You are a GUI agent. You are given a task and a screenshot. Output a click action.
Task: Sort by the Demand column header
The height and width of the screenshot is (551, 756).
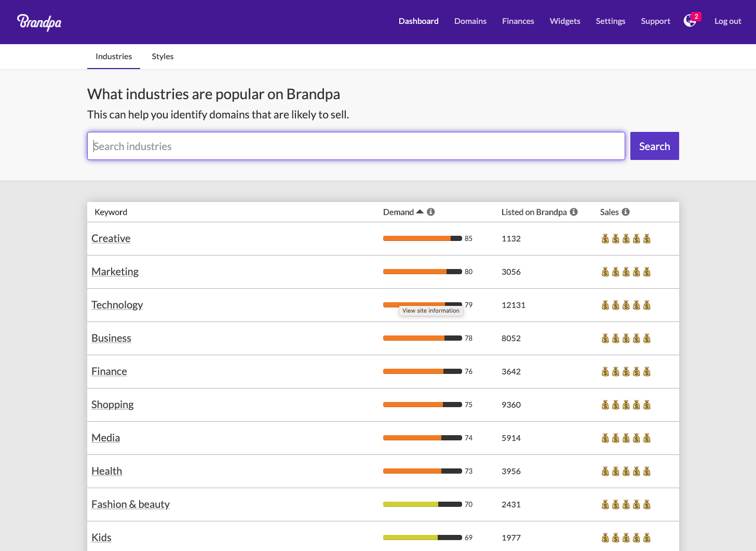(399, 212)
